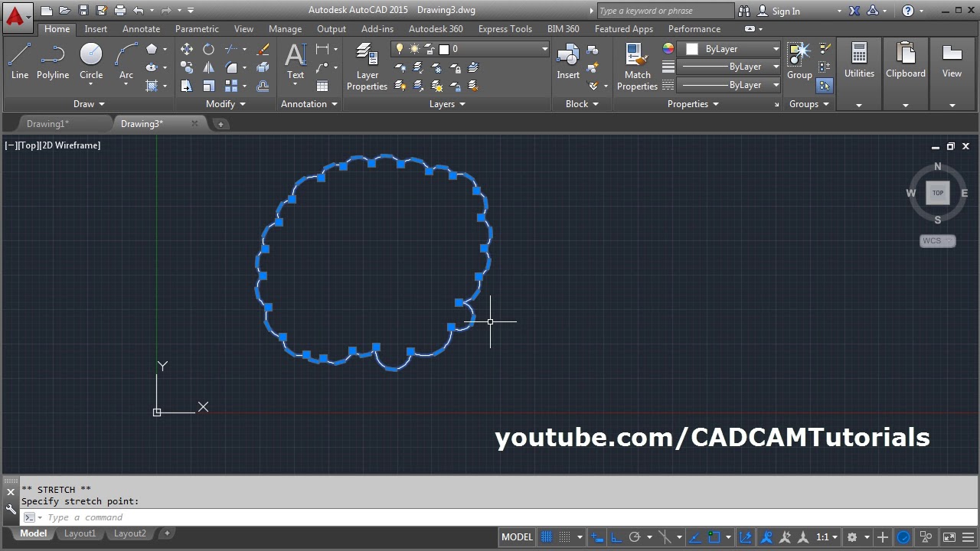
Task: Expand the Annotation panel
Action: [309, 104]
